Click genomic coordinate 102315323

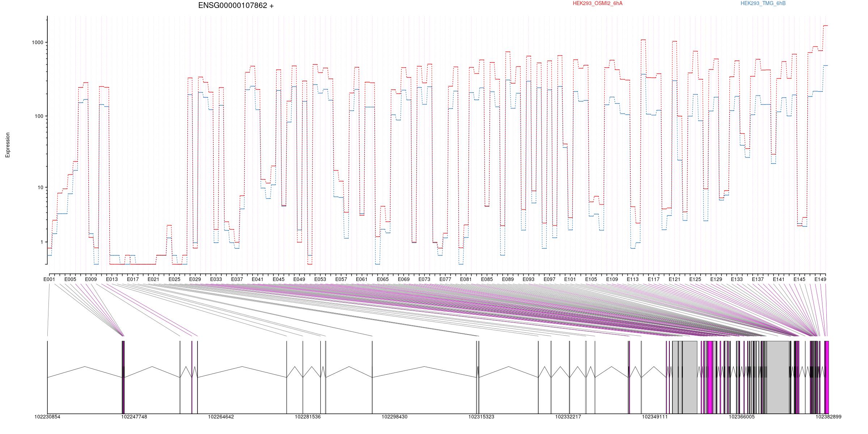481,417
